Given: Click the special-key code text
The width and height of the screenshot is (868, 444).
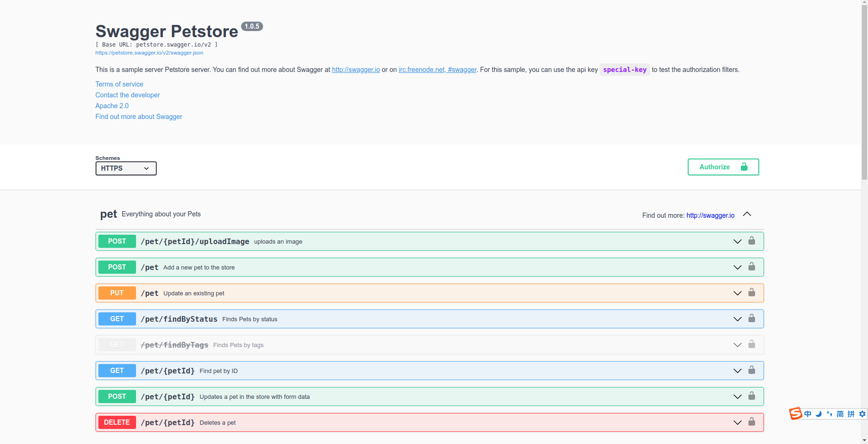Looking at the screenshot, I should [x=625, y=70].
